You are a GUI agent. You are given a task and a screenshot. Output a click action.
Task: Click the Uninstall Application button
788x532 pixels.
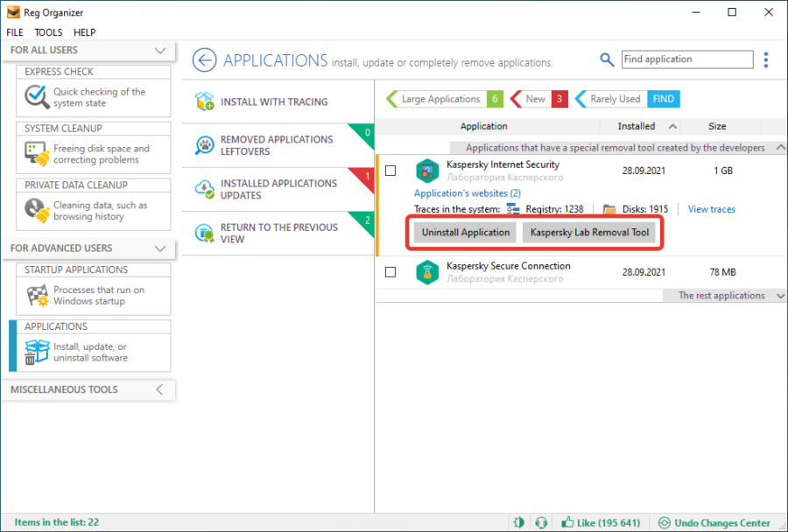pyautogui.click(x=466, y=232)
